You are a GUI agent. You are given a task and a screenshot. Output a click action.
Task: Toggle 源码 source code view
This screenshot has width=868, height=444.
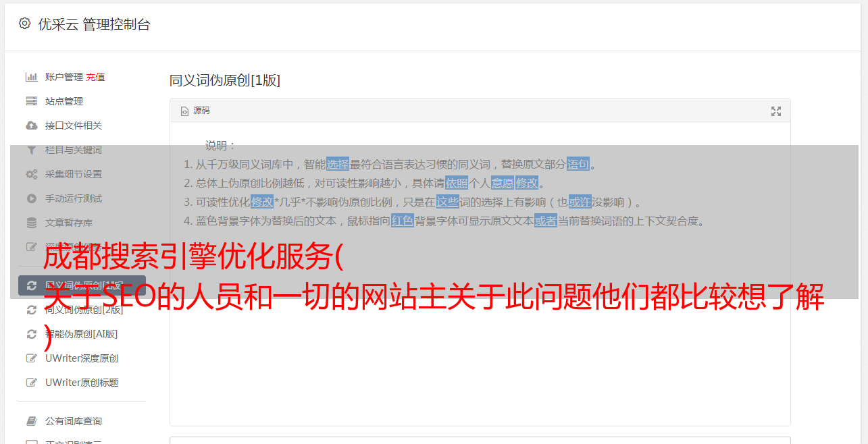(x=195, y=111)
